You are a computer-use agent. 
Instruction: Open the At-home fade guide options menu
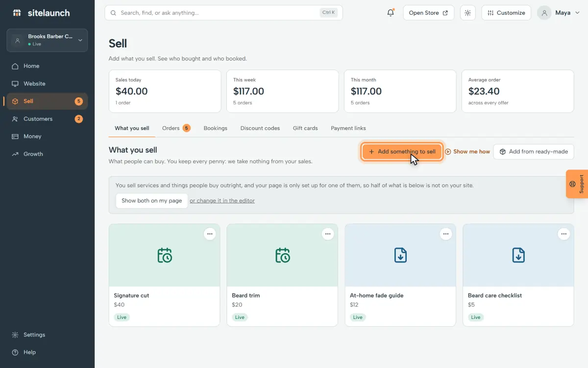pyautogui.click(x=446, y=234)
